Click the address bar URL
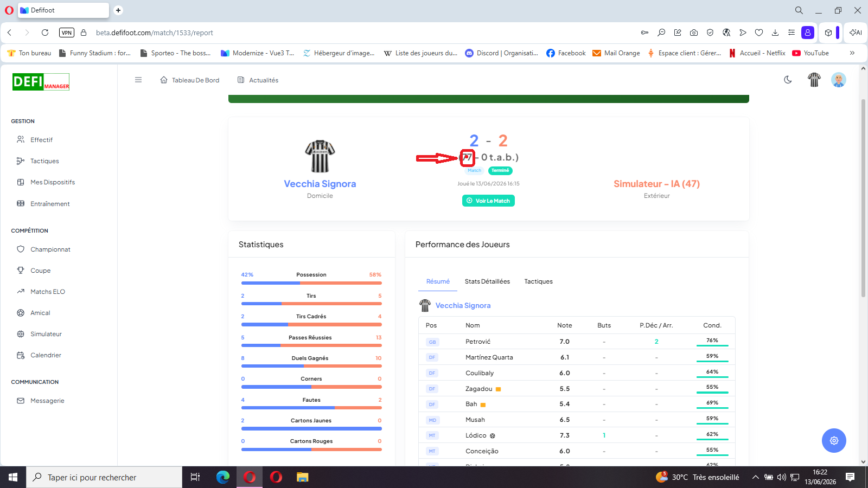 click(155, 33)
